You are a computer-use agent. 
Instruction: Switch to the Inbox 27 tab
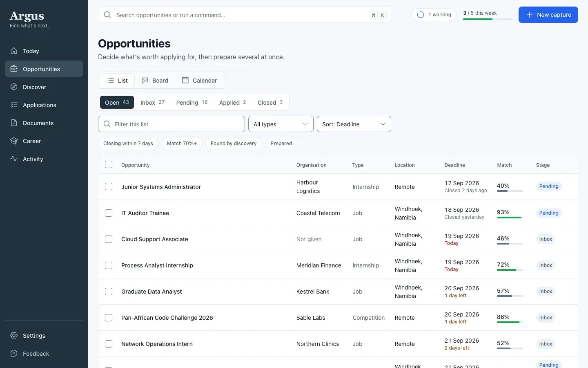pos(152,102)
